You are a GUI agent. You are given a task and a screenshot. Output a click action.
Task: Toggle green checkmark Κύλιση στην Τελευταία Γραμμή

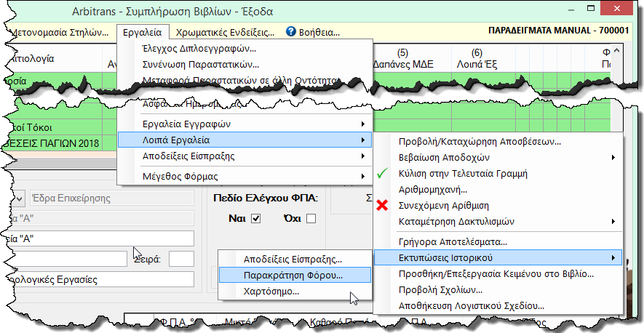(498, 174)
